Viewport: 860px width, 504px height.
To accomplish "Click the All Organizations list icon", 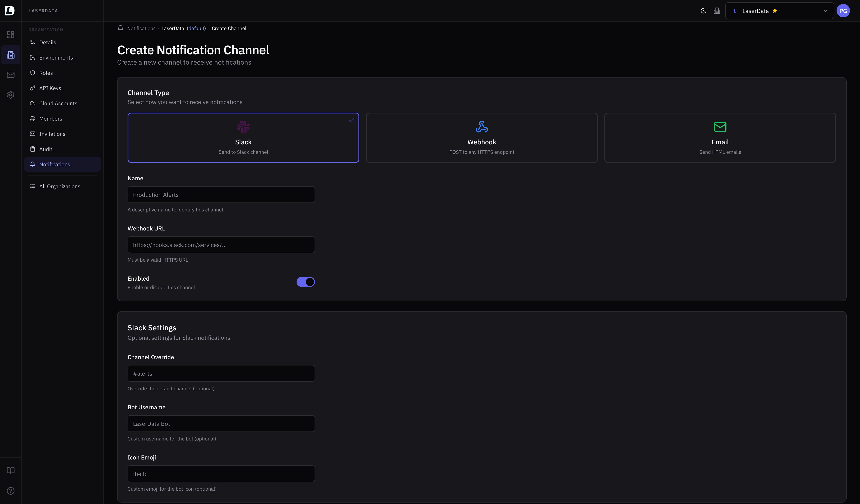I will [33, 186].
